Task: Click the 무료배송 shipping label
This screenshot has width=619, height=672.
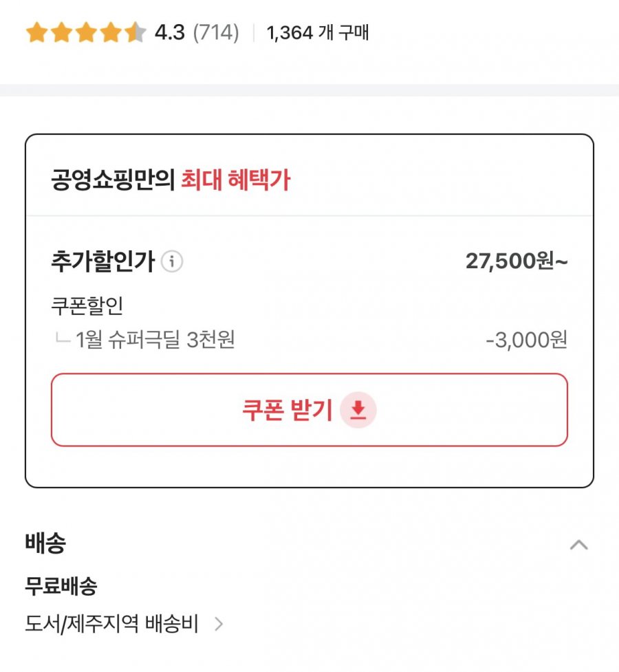Action: (61, 587)
